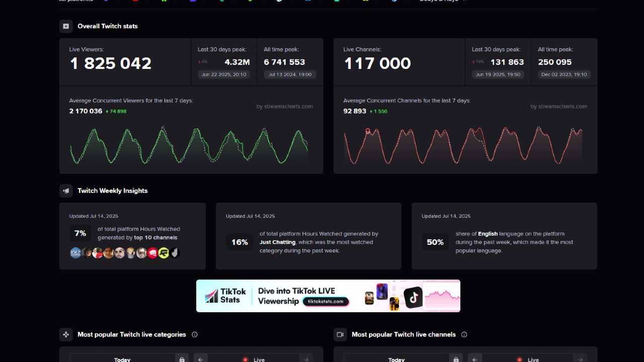Click the green +74 898 change indicator
This screenshot has height=362, width=644.
(x=116, y=111)
